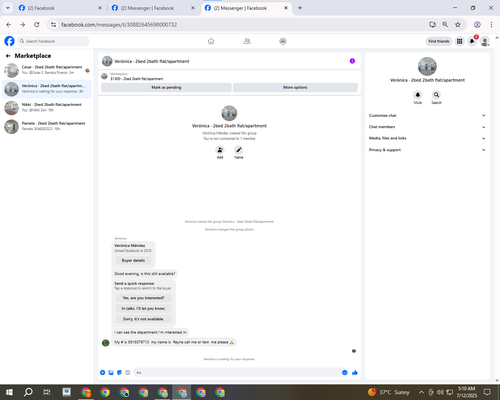Viewport: 500px width, 400px height.
Task: Click the message input field
Action: (237, 372)
